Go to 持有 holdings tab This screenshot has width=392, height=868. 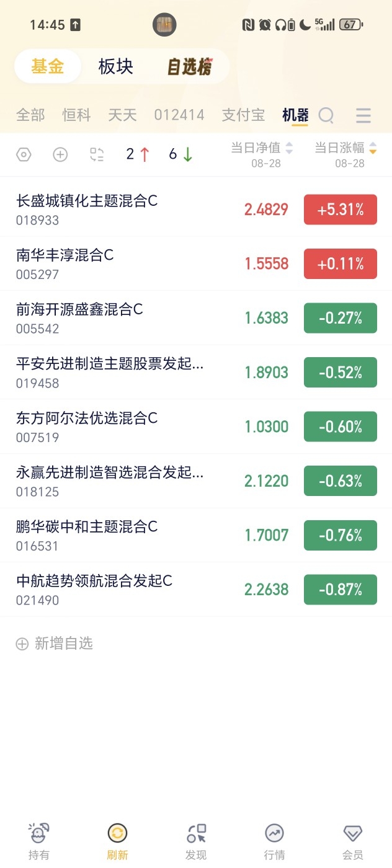click(x=39, y=841)
